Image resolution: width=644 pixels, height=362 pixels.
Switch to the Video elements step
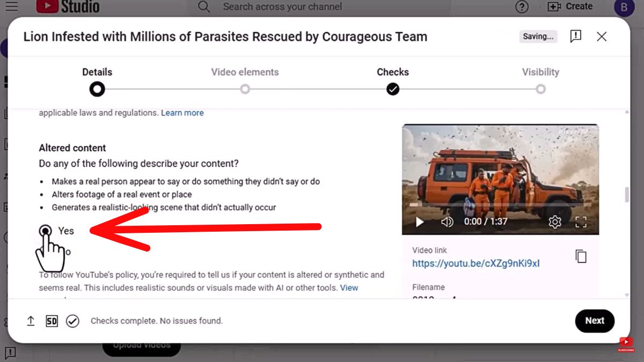245,80
